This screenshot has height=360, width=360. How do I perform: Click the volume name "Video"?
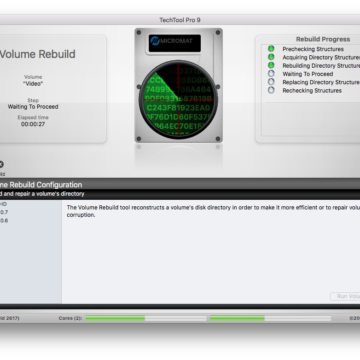pos(33,84)
